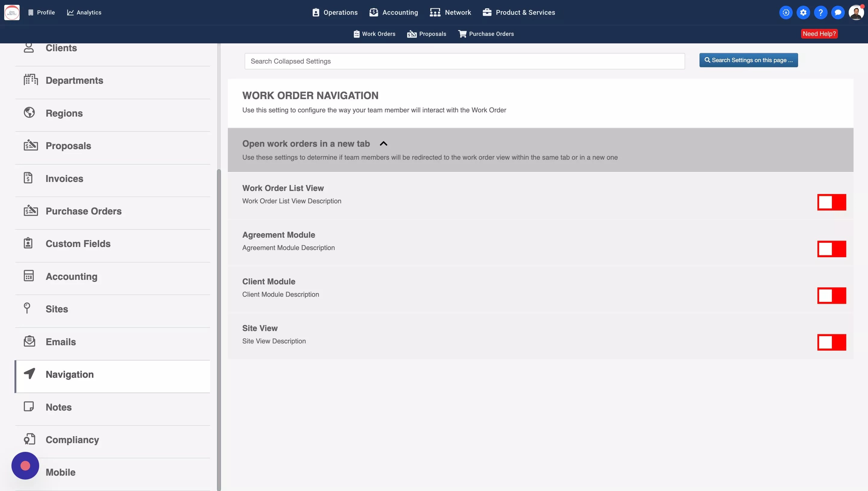
Task: Select Navigation in the left sidebar
Action: point(70,374)
